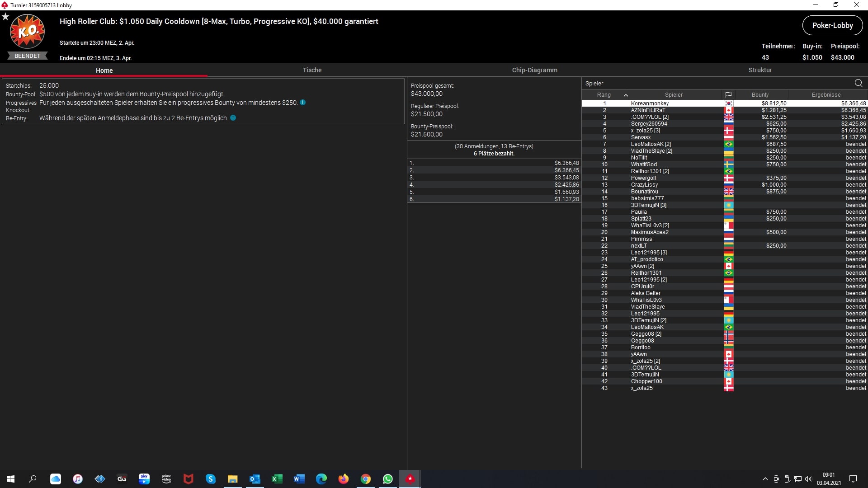This screenshot has width=868, height=488.
Task: Click the favorite star icon
Action: pyautogui.click(x=5, y=17)
